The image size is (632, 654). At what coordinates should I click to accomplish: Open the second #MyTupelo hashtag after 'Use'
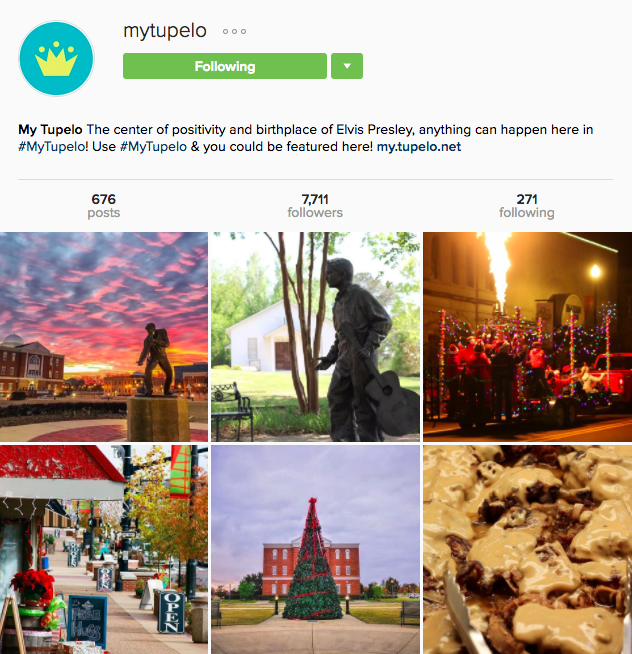pyautogui.click(x=153, y=147)
